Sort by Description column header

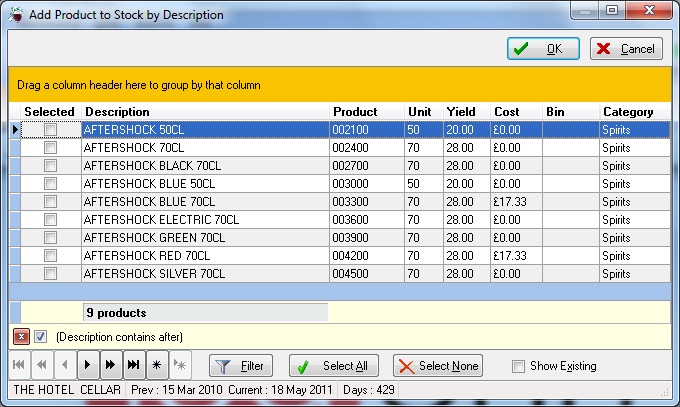pyautogui.click(x=206, y=112)
